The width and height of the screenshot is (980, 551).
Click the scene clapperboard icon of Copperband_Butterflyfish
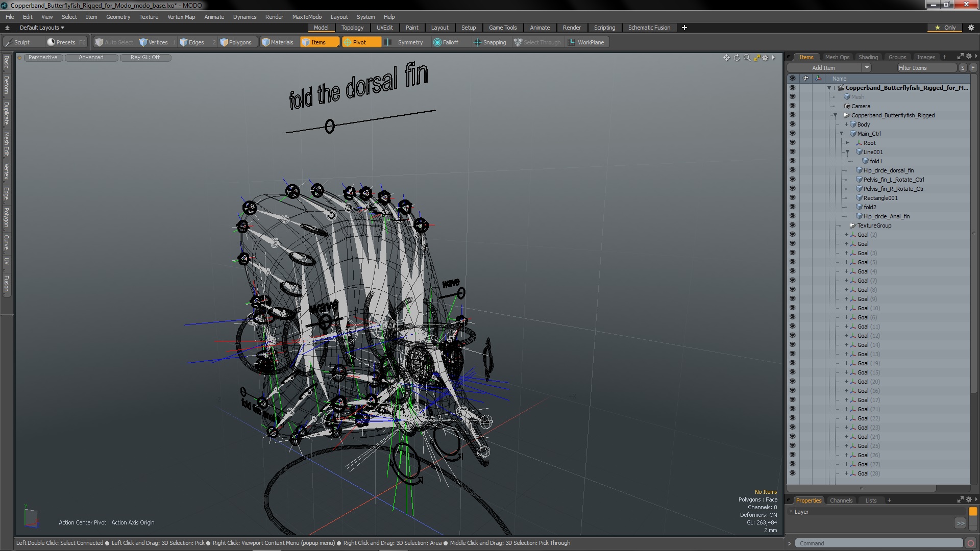[x=841, y=88]
